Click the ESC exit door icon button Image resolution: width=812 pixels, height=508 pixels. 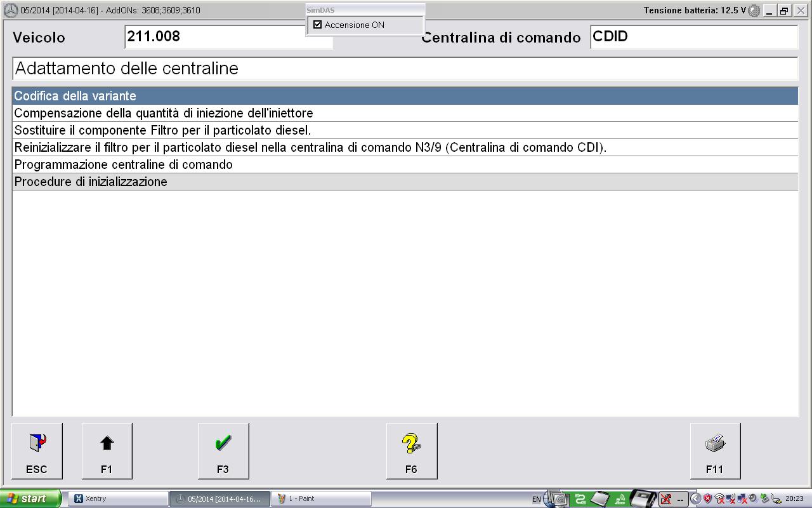pos(37,451)
